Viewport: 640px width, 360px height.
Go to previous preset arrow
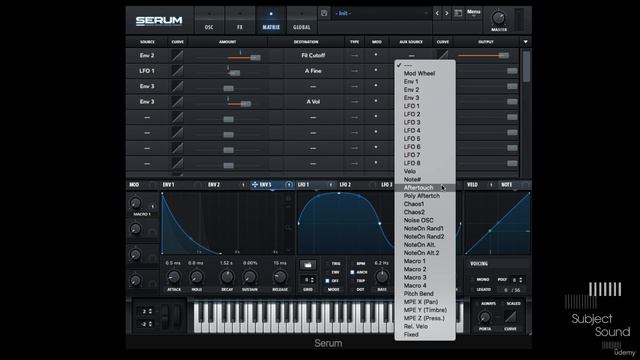pos(437,13)
